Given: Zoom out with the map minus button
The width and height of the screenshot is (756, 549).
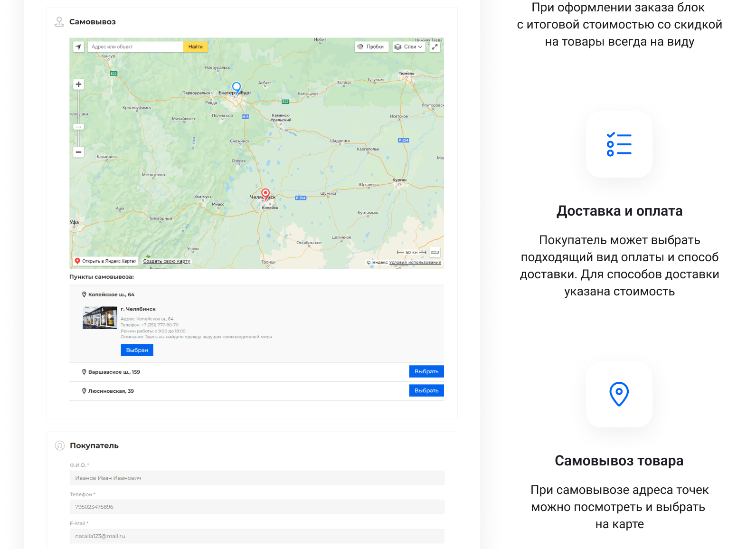Looking at the screenshot, I should click(x=79, y=152).
